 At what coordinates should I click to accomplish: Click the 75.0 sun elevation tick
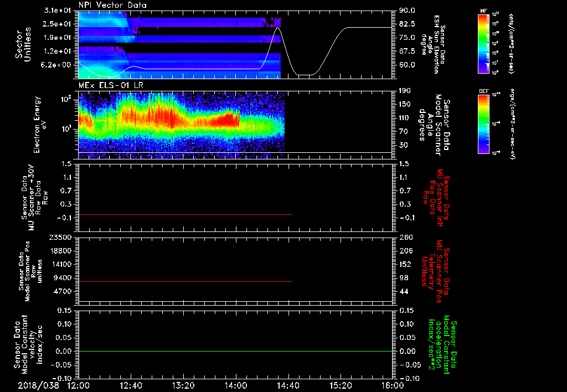click(x=407, y=38)
